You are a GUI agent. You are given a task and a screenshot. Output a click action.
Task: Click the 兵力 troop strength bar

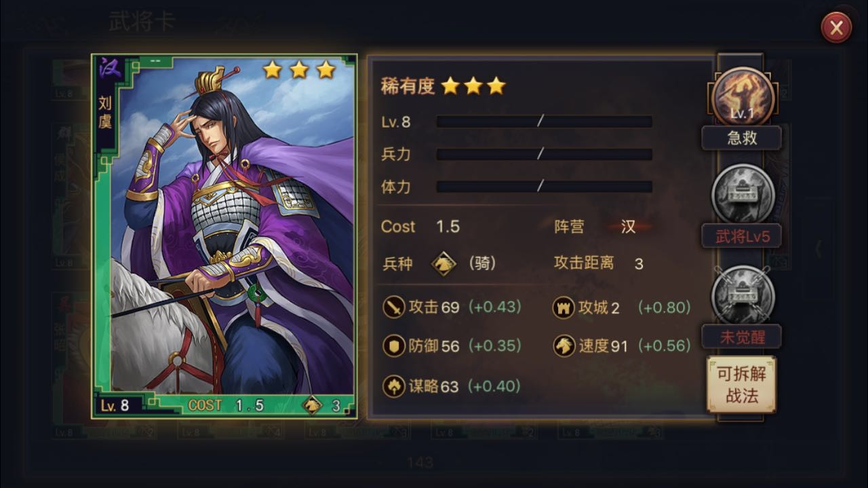(x=544, y=154)
